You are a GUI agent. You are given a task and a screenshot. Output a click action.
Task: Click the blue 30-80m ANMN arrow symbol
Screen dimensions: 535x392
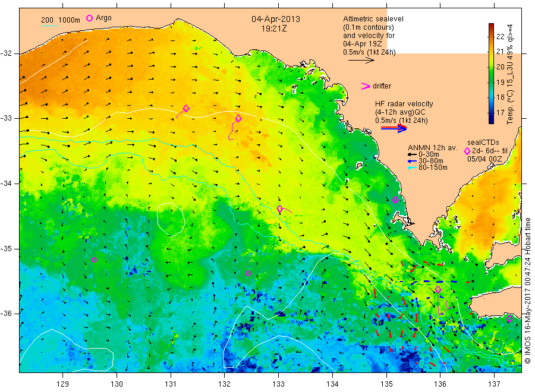[412, 161]
